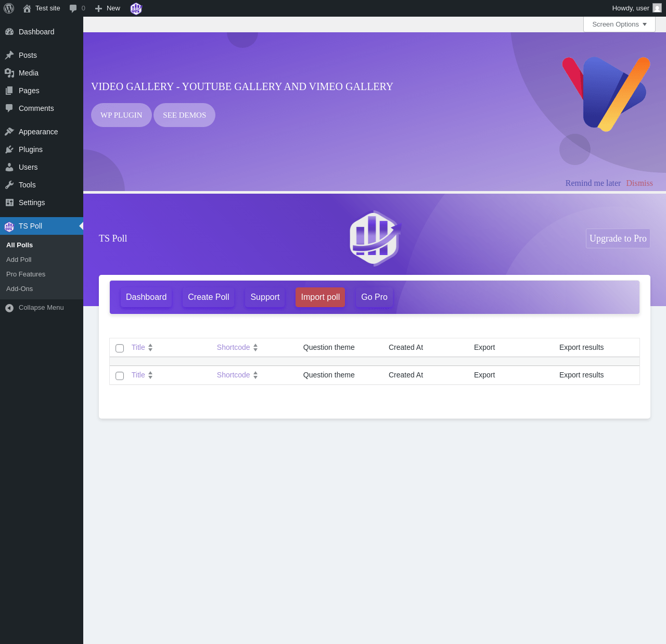Click the Dashboard button in TS Poll toolbar
This screenshot has height=644, width=666.
tap(146, 297)
